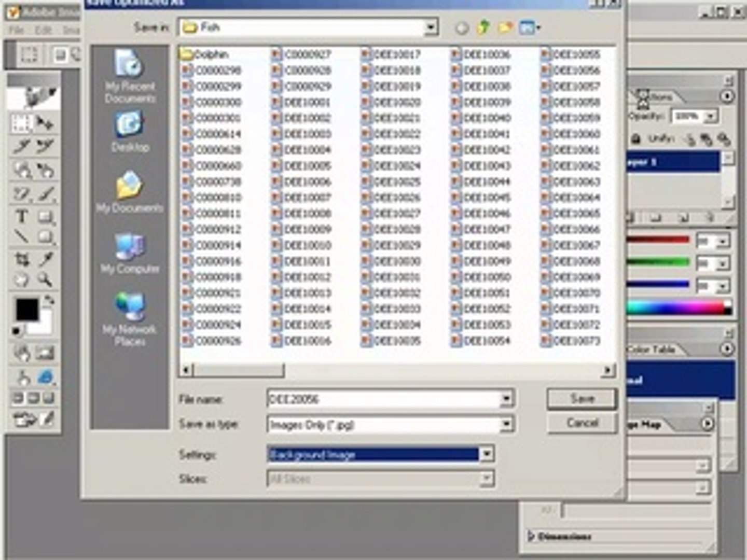Expand the Save in folder dropdown
Viewport: 747px width, 560px height.
pyautogui.click(x=430, y=27)
